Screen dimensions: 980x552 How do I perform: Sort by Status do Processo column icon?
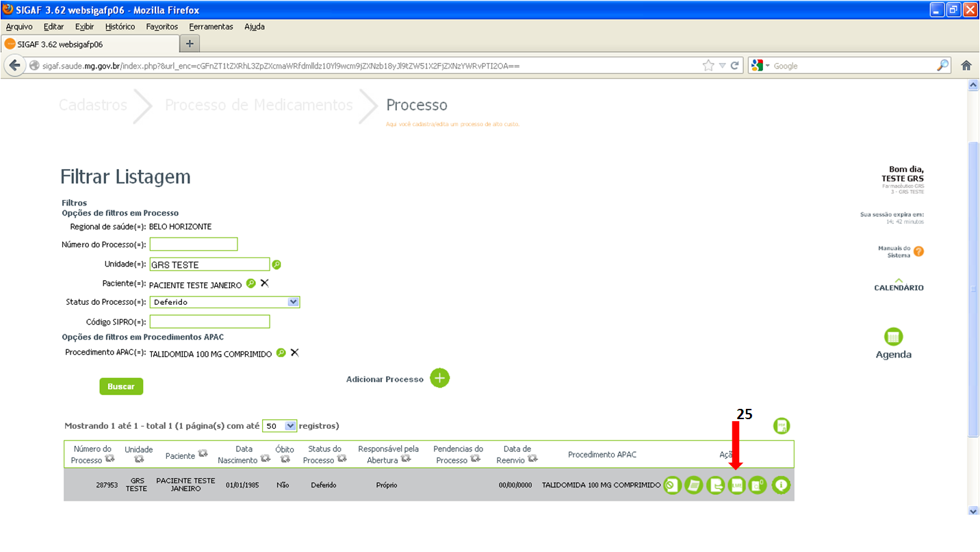tap(341, 460)
